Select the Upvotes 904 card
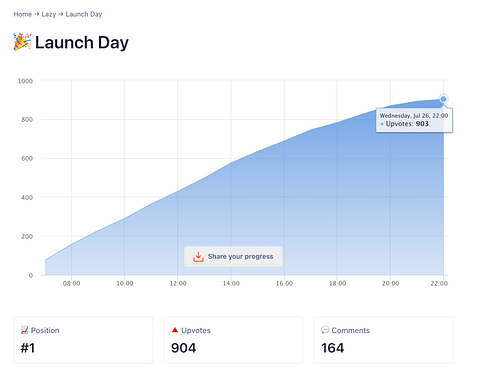The image size is (480, 384). click(x=233, y=340)
